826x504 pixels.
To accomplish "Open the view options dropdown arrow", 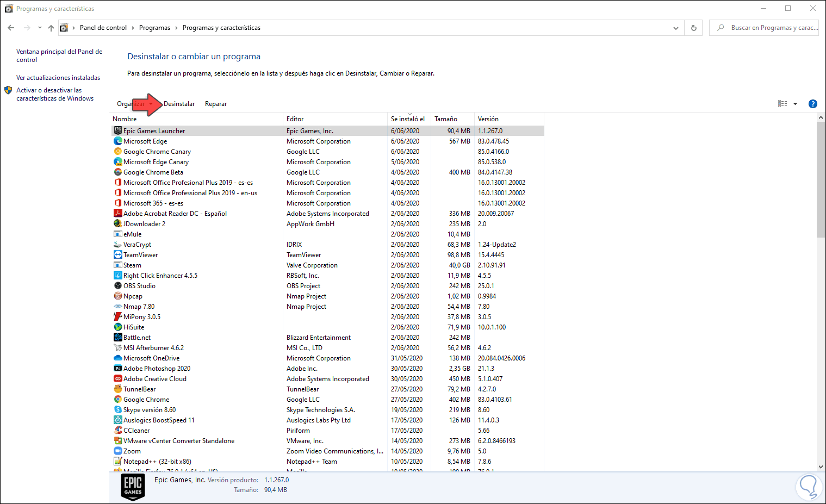I will point(795,104).
